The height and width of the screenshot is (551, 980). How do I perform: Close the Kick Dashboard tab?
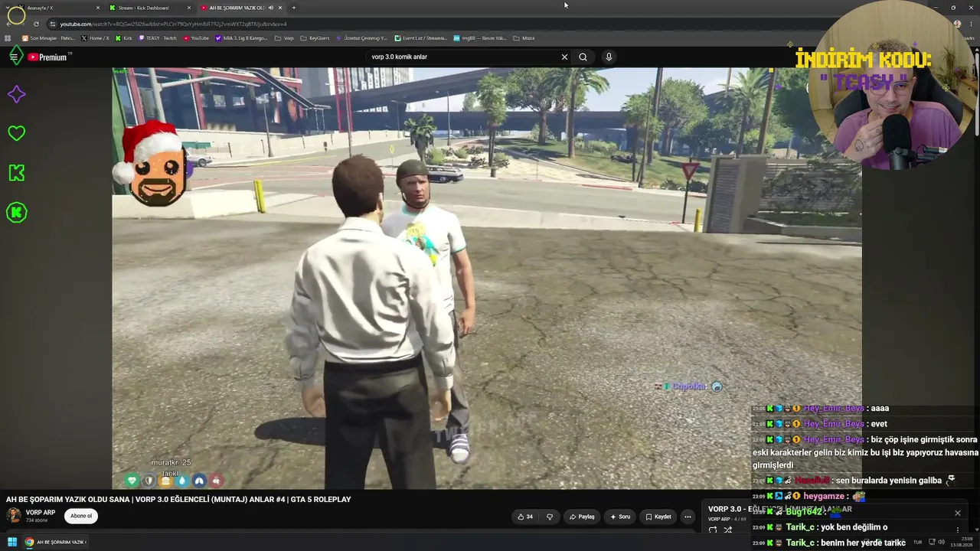(x=189, y=8)
